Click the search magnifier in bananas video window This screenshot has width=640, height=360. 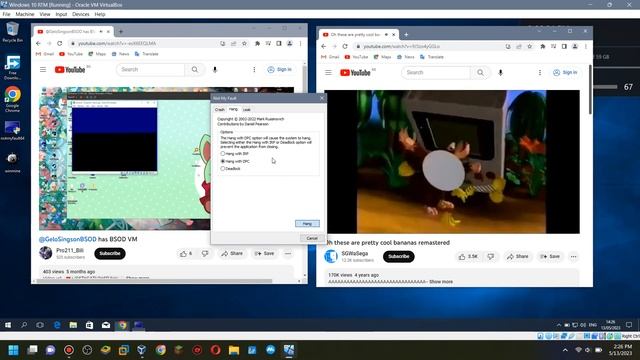pyautogui.click(x=480, y=73)
